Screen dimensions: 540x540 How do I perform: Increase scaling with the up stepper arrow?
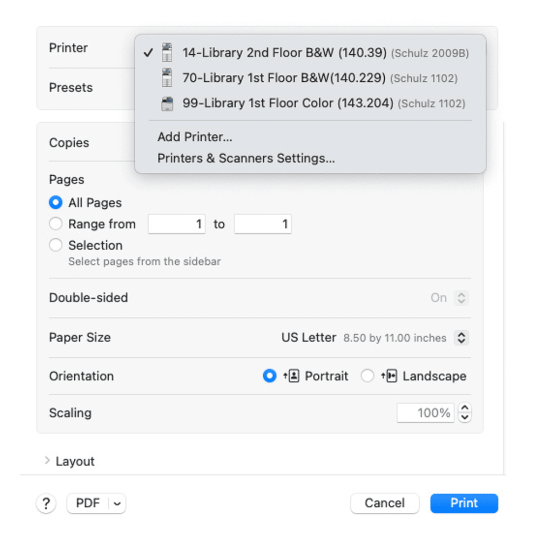click(x=465, y=408)
